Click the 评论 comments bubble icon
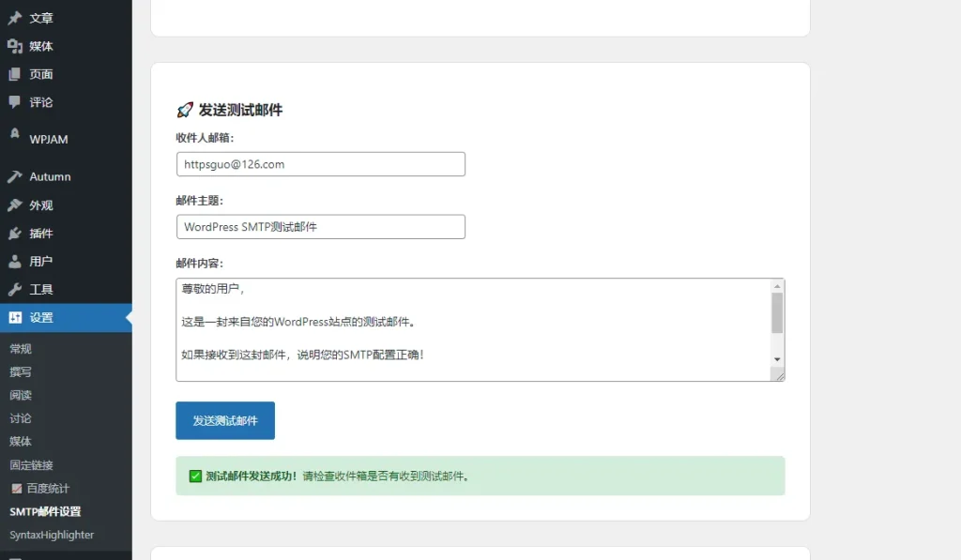Screen dimensions: 961x560 (15, 101)
